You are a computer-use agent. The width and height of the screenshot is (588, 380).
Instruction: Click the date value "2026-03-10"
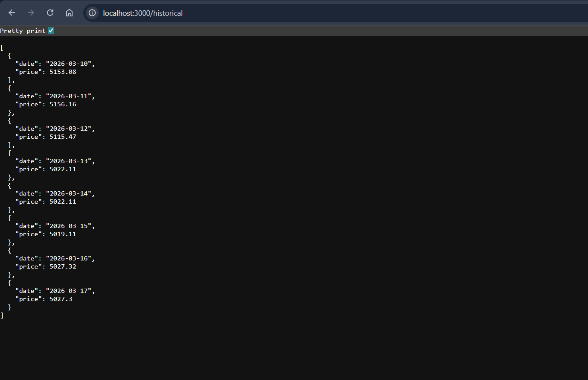(69, 64)
